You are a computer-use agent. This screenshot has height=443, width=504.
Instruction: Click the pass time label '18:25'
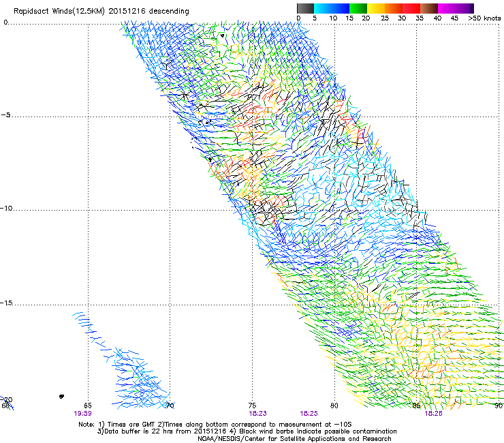point(309,414)
